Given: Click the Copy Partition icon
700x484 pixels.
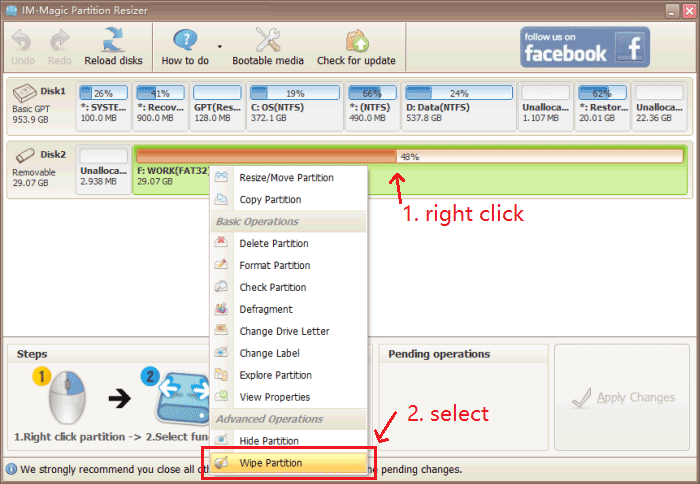Looking at the screenshot, I should pos(221,199).
